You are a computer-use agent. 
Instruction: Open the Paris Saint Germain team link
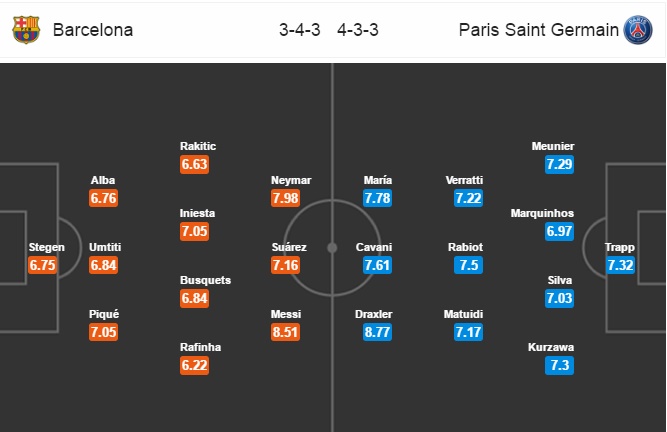click(x=539, y=30)
